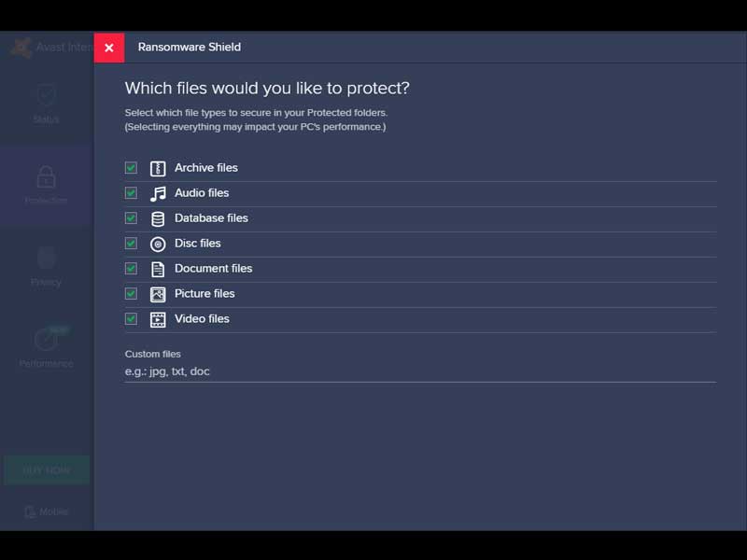Click the BUY NOW button
Image resolution: width=747 pixels, height=560 pixels.
[x=46, y=469]
